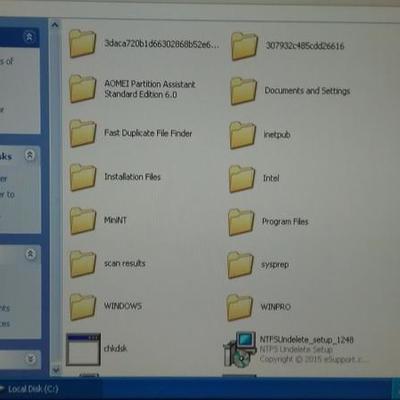The image size is (400, 400).
Task: Select the MiniNT folder icon
Action: (82, 220)
